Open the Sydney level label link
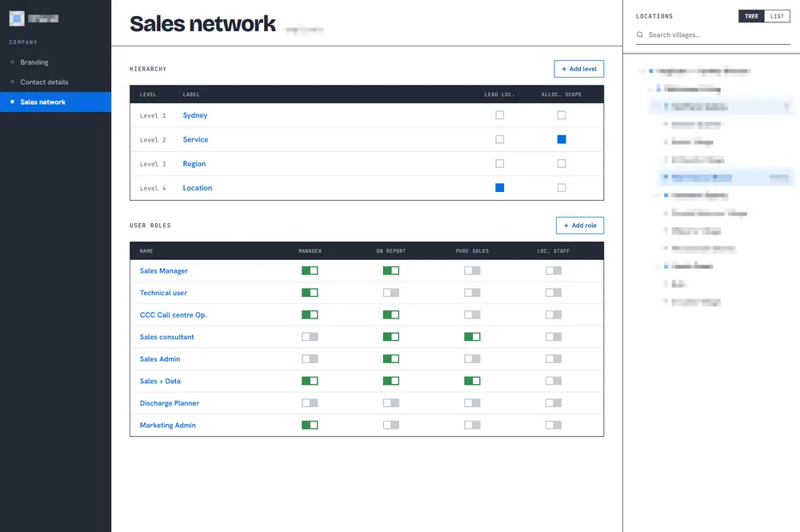 [x=195, y=115]
